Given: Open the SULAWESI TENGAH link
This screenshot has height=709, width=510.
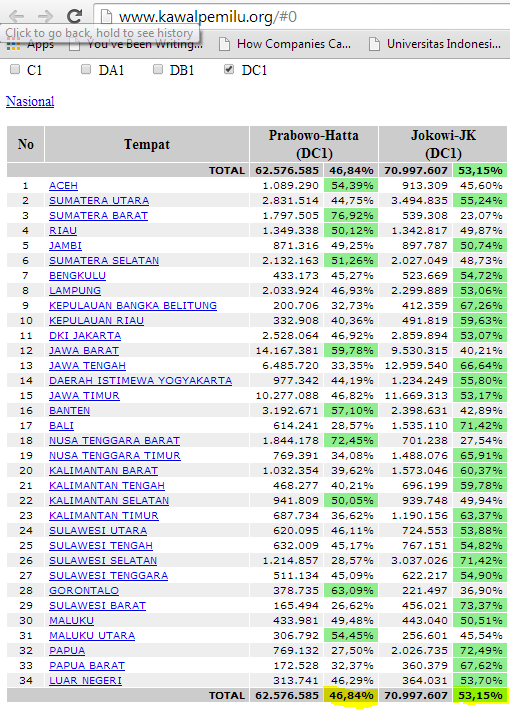Looking at the screenshot, I should coord(101,545).
